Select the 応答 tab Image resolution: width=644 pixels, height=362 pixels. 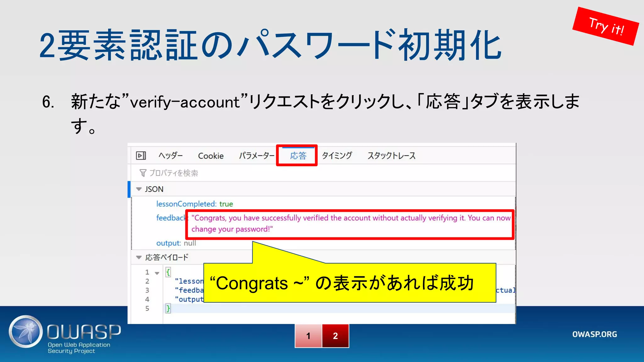pos(298,156)
